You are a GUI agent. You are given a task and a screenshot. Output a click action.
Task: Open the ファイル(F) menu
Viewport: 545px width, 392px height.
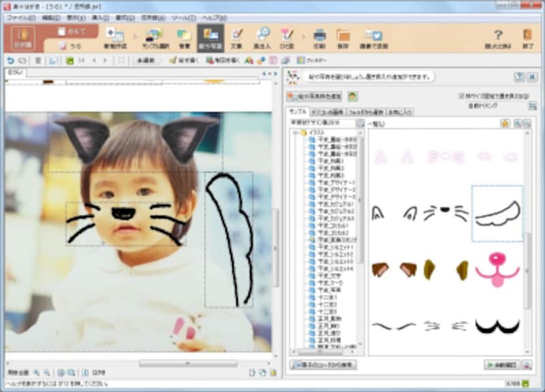(x=20, y=17)
